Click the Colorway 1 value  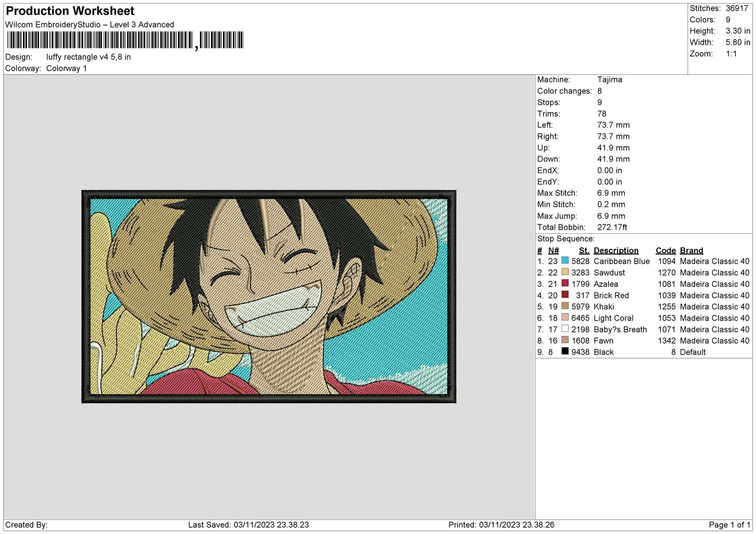[66, 69]
